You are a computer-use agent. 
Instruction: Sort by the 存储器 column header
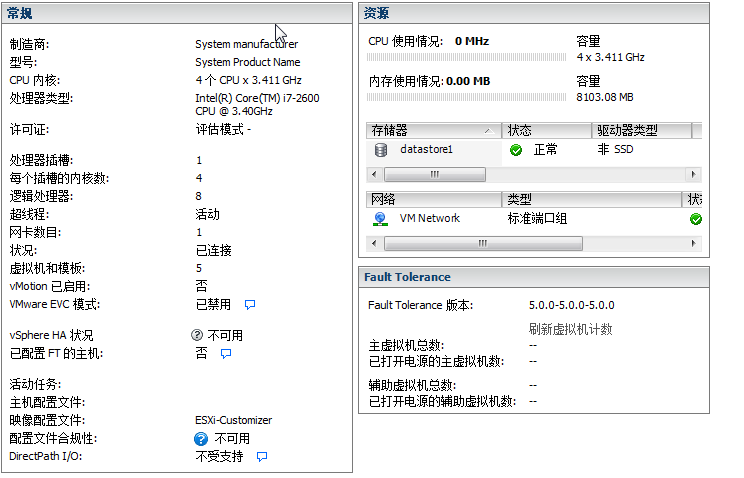tap(434, 130)
